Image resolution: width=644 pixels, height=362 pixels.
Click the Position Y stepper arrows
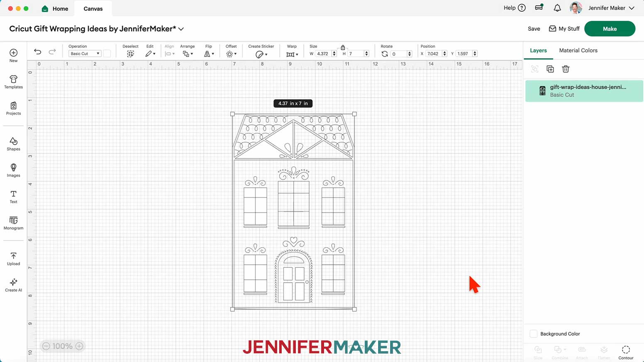[x=475, y=54]
